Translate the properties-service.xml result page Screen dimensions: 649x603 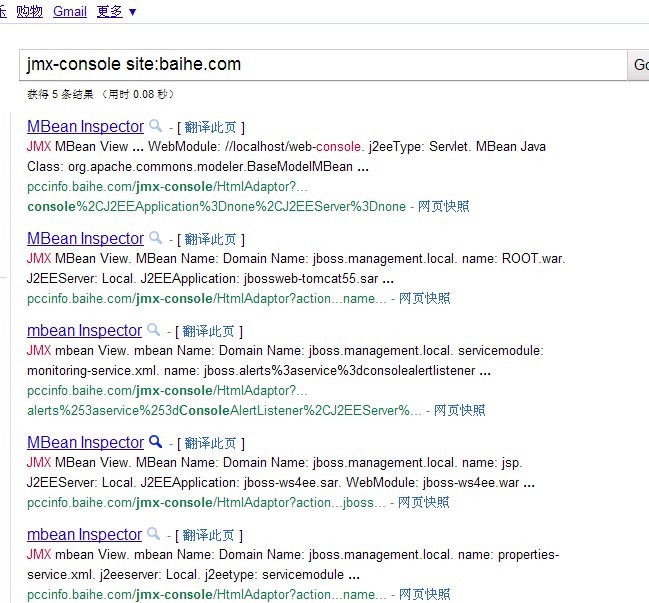coord(208,535)
